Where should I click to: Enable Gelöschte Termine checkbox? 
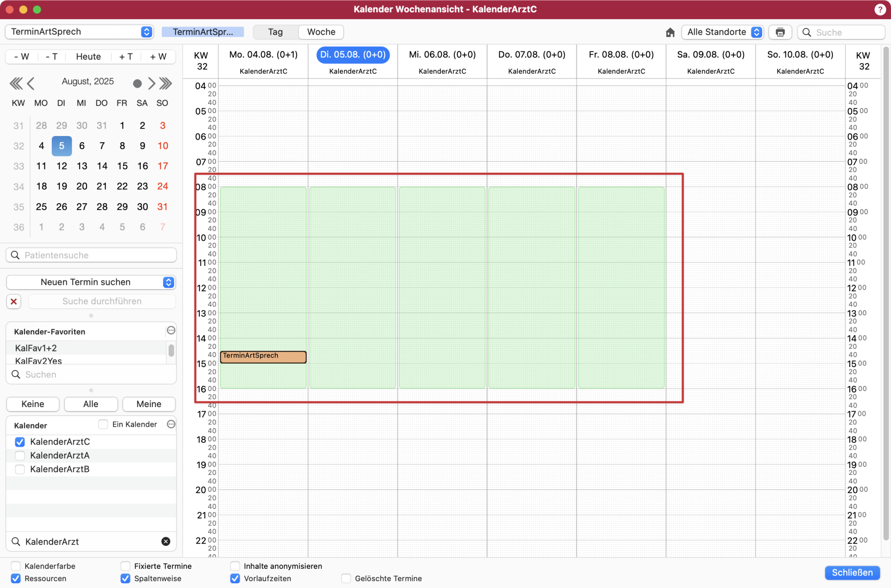[346, 578]
